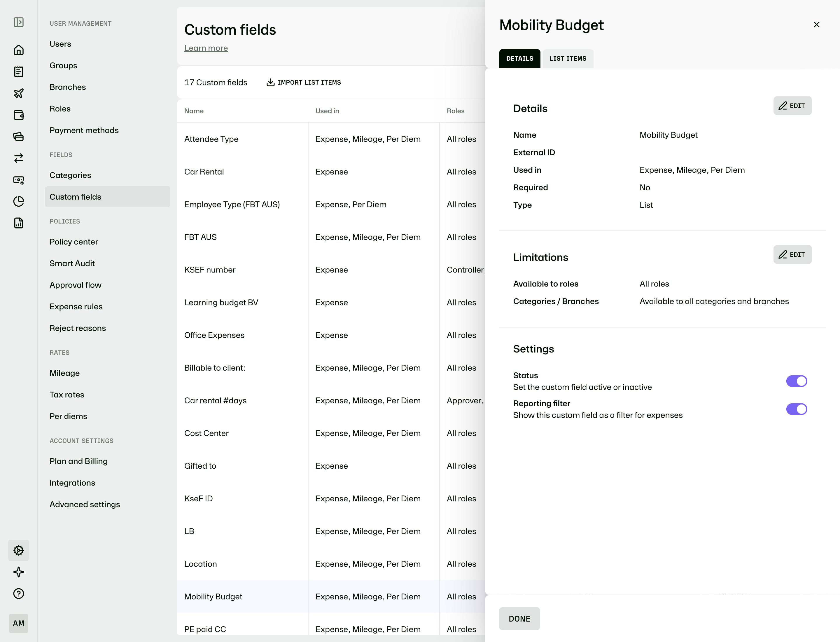Screen dimensions: 840x642
Task: Open the AM user avatar
Action: tap(18, 623)
